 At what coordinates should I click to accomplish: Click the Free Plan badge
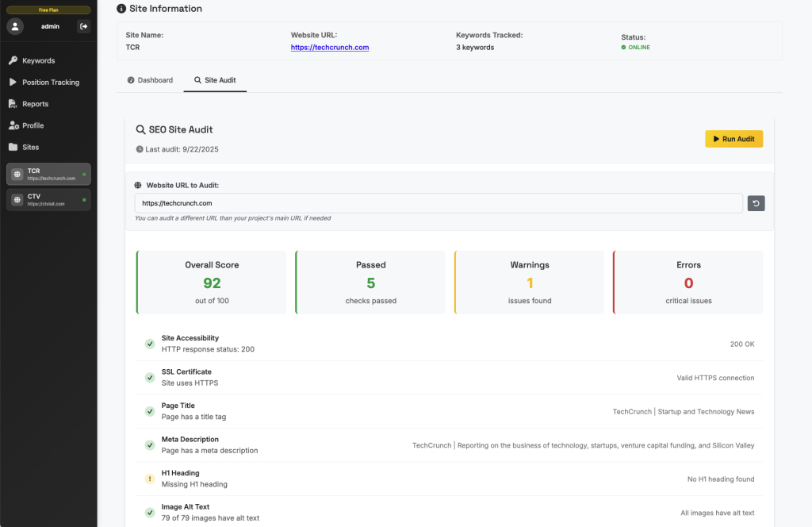pyautogui.click(x=48, y=10)
